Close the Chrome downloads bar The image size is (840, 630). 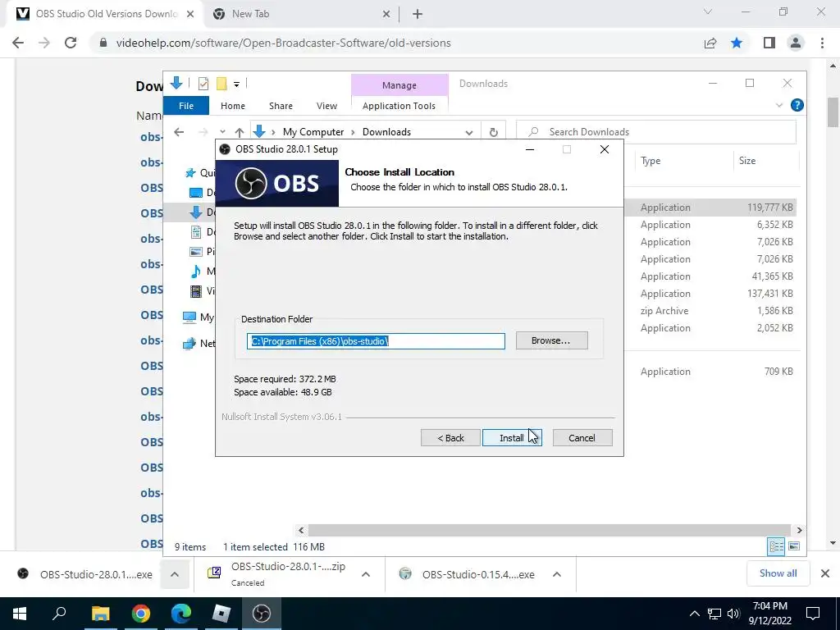pyautogui.click(x=825, y=573)
